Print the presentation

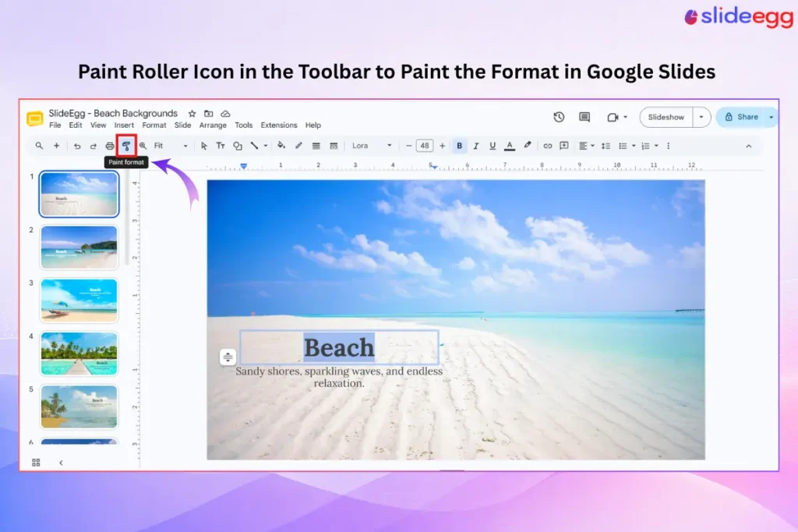tap(109, 146)
